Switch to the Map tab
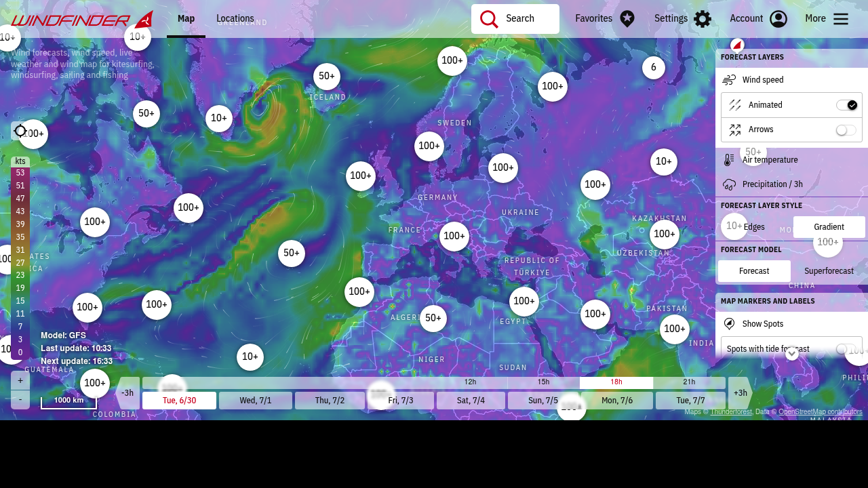 point(186,19)
